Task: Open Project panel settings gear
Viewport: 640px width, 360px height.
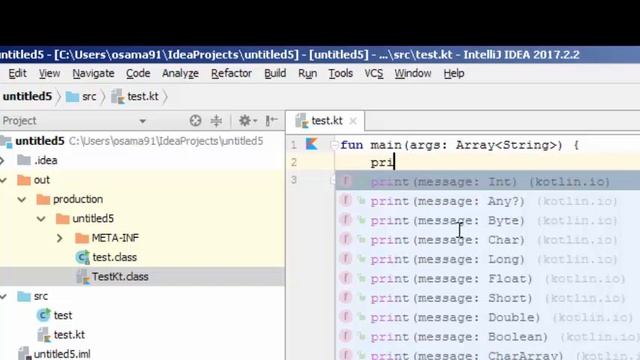Action: click(x=247, y=121)
